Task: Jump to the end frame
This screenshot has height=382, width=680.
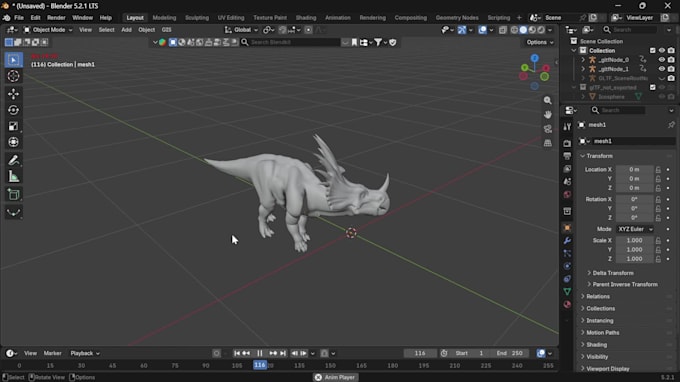Action: (283, 353)
